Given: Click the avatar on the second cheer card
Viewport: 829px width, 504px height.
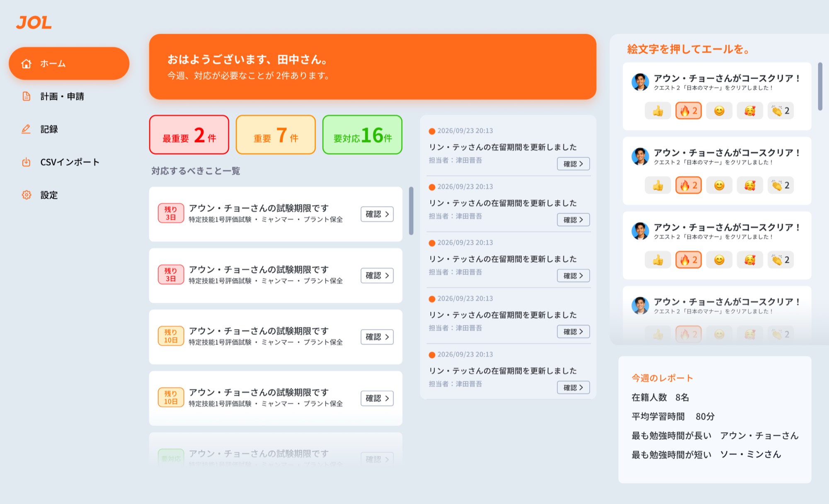Looking at the screenshot, I should pyautogui.click(x=640, y=157).
